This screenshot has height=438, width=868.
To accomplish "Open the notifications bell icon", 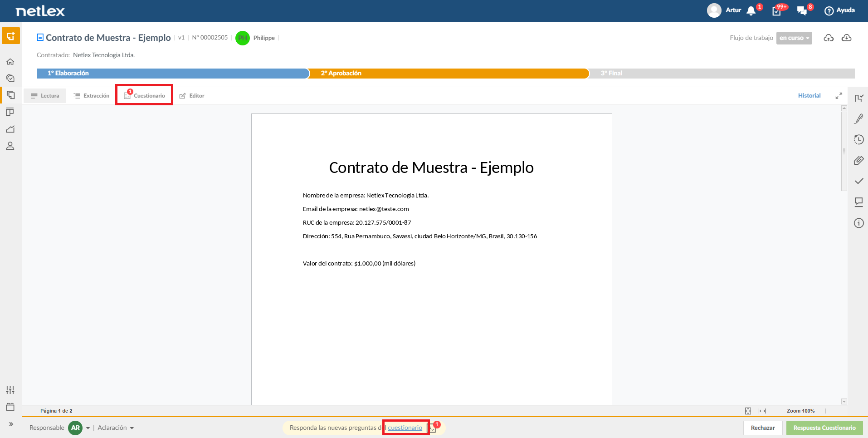I will pos(751,10).
